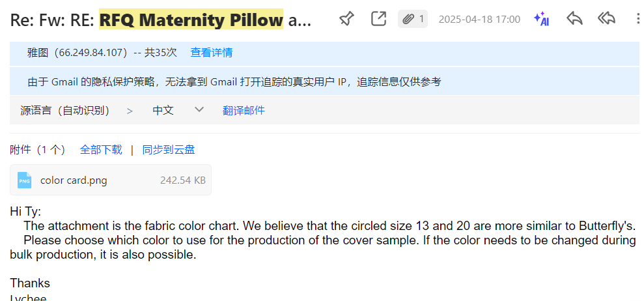The width and height of the screenshot is (644, 301).
Task: Sync attachments with 同步到云盘
Action: coord(169,150)
